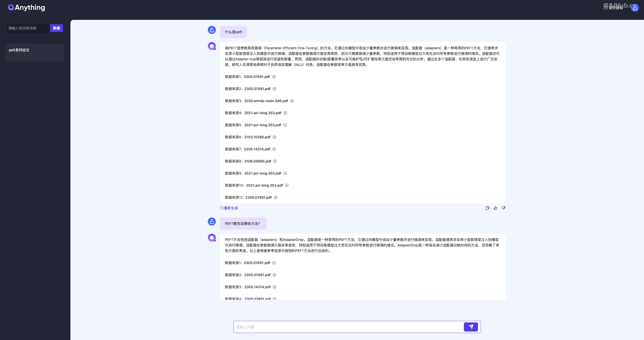Copy the first answer with copy icon
644x340 pixels.
pos(488,208)
